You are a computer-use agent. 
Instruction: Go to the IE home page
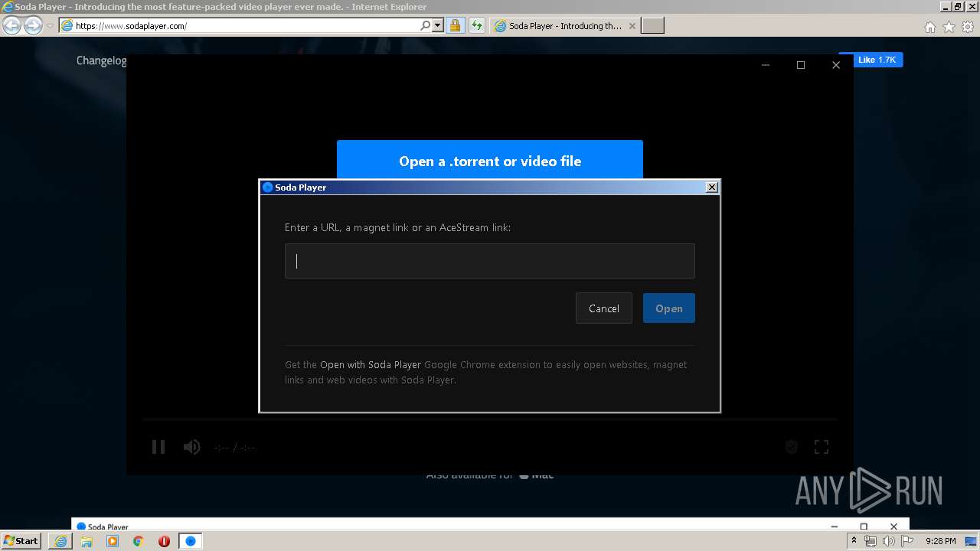tap(929, 27)
